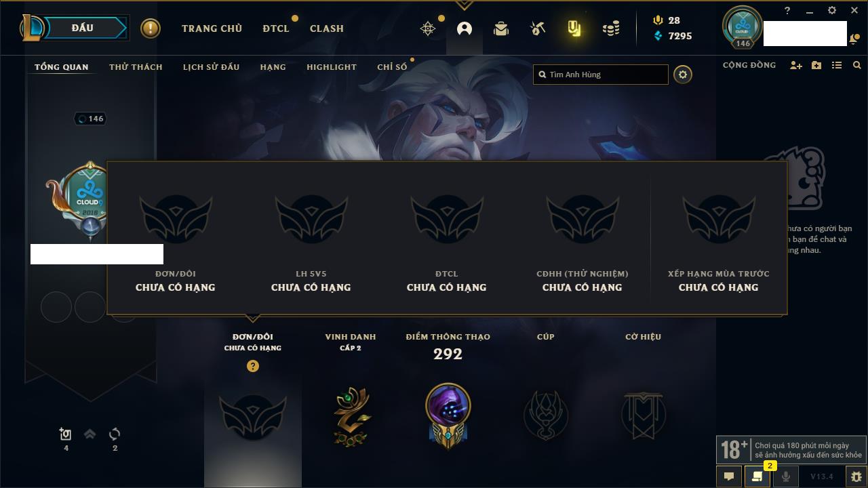Image resolution: width=868 pixels, height=488 pixels.
Task: Switch to the THỬ THÁCH tab
Action: [136, 67]
